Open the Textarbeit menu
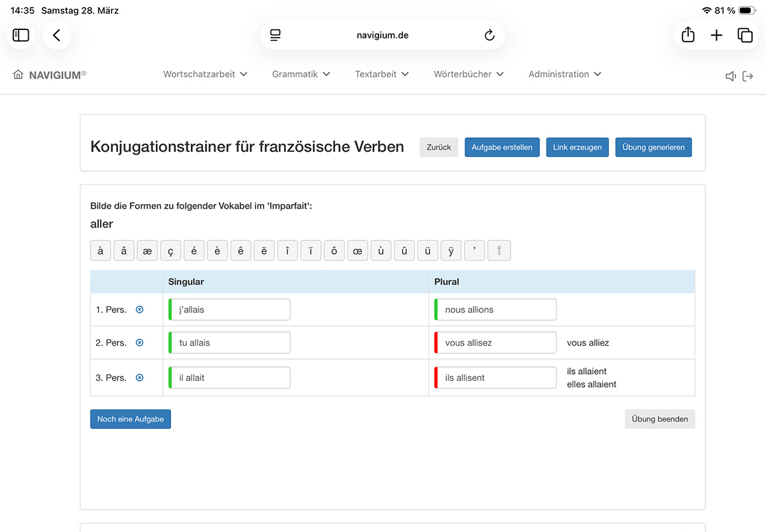Viewport: 766px width, 532px height. [x=382, y=74]
